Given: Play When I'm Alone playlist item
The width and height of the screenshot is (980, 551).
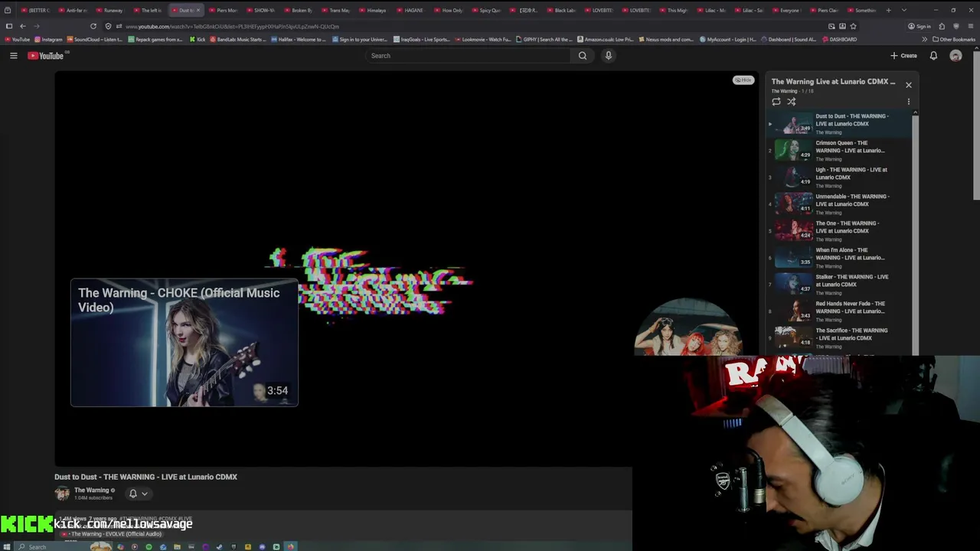Looking at the screenshot, I should [839, 258].
